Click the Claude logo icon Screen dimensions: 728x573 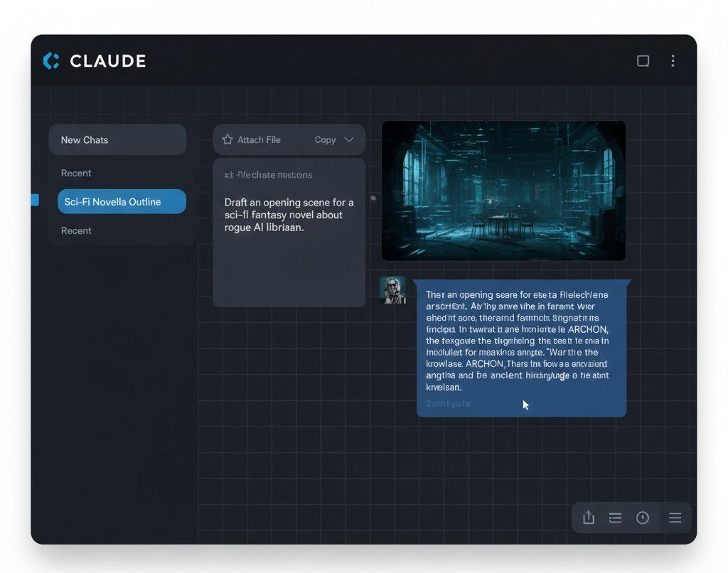[x=51, y=61]
